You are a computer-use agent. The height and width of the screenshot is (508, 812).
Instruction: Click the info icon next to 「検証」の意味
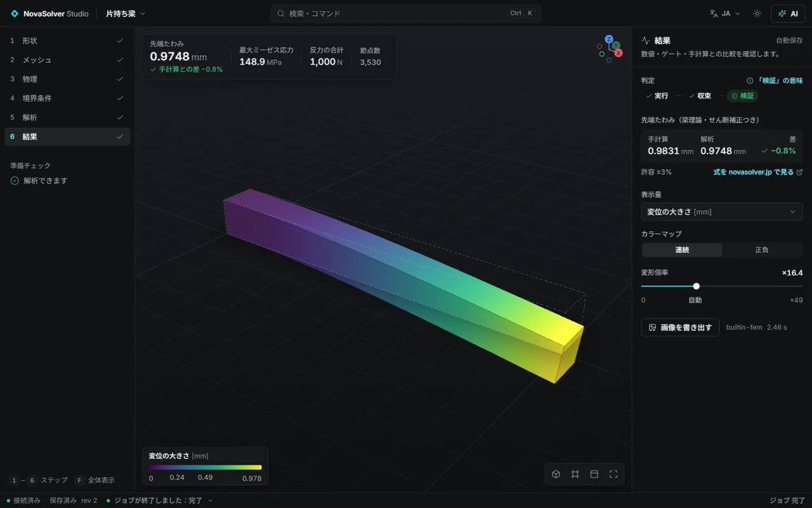pos(750,81)
